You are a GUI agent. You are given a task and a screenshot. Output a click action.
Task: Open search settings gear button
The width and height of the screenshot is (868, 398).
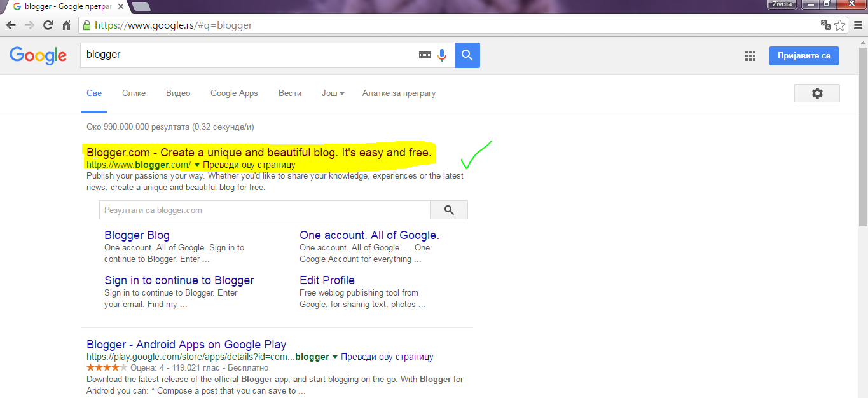pyautogui.click(x=817, y=93)
